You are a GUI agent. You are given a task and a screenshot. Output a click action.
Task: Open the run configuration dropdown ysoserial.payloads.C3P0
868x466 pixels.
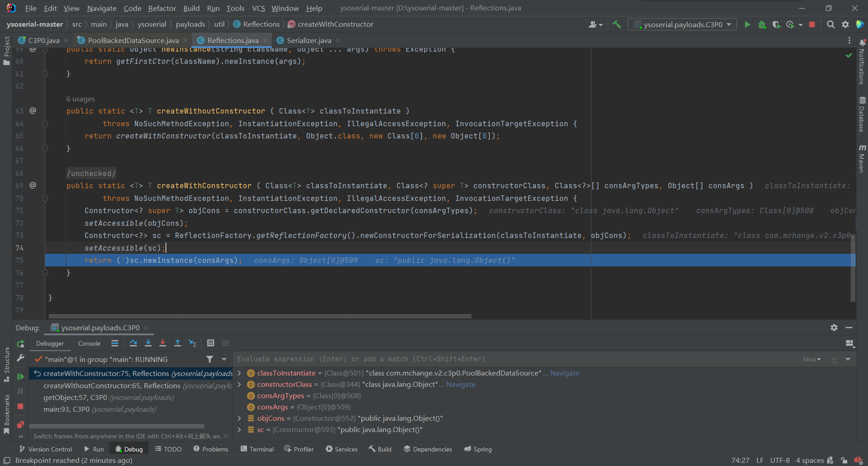682,24
